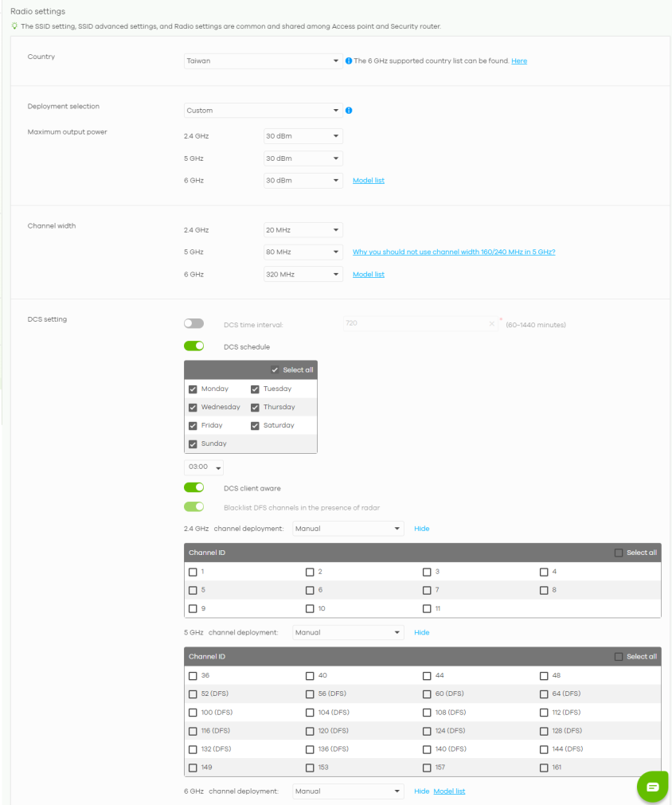The image size is (672, 805).
Task: Enable the DCS time interval toggle
Action: 193,324
